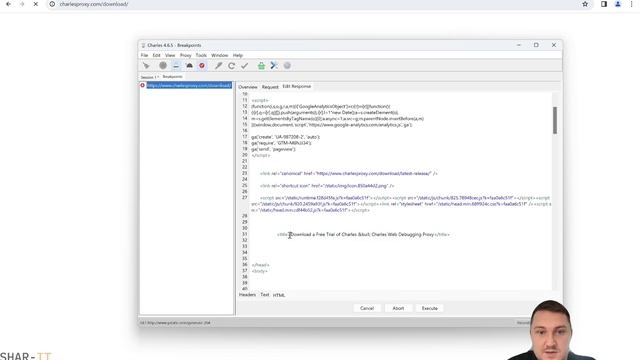
Task: Click the shortcut icon link line
Action: pyautogui.click(x=327, y=186)
